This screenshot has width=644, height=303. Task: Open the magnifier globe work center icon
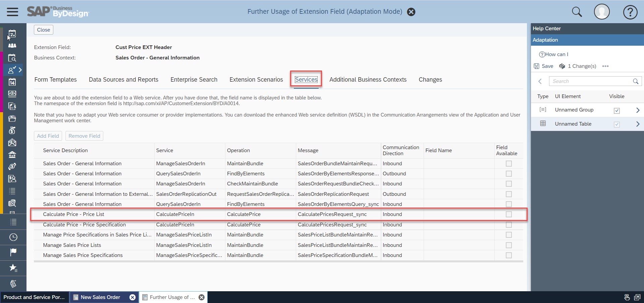coord(12,203)
